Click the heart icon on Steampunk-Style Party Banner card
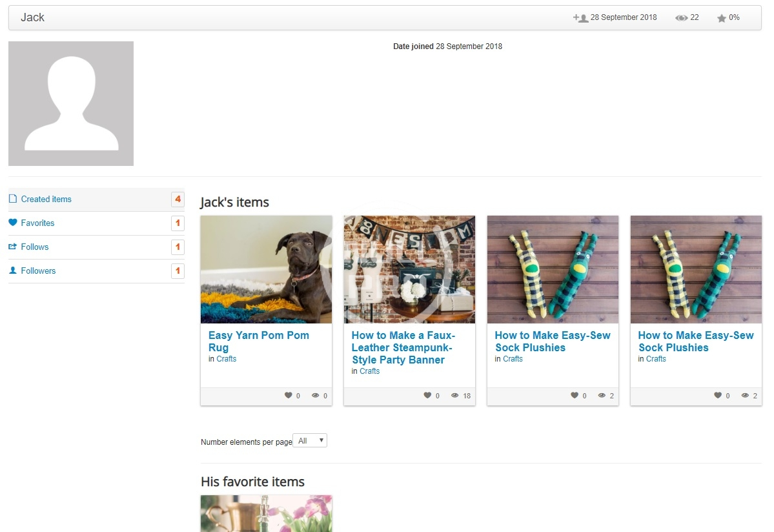This screenshot has height=532, width=774. point(427,396)
